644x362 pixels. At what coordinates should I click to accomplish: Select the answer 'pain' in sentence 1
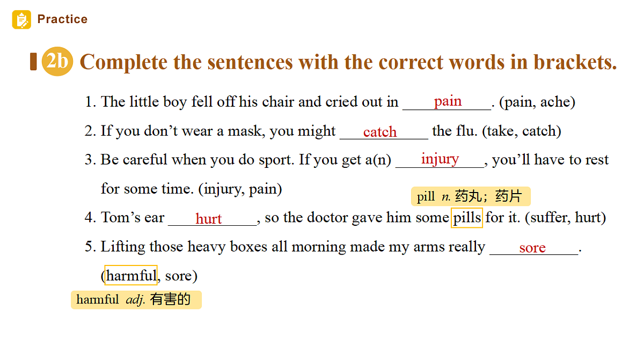[448, 101]
